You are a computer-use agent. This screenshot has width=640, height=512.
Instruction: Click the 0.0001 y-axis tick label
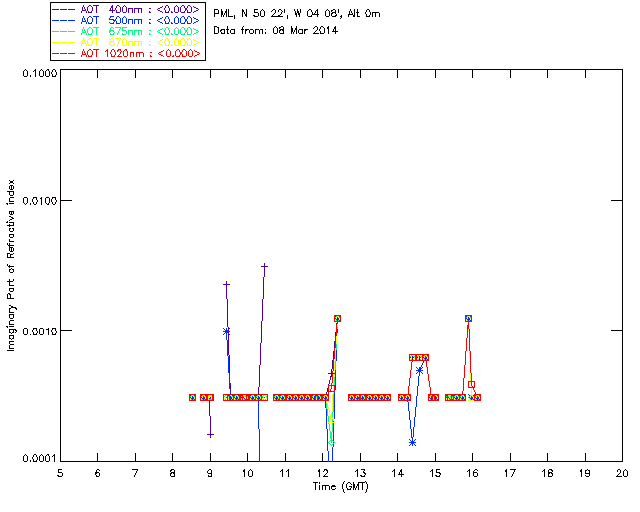pos(40,458)
